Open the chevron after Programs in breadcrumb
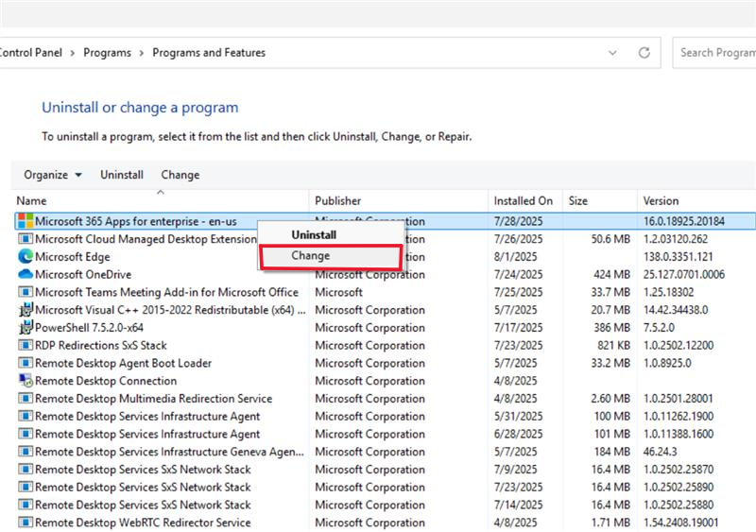Viewport: 756px width, 532px height. [141, 53]
